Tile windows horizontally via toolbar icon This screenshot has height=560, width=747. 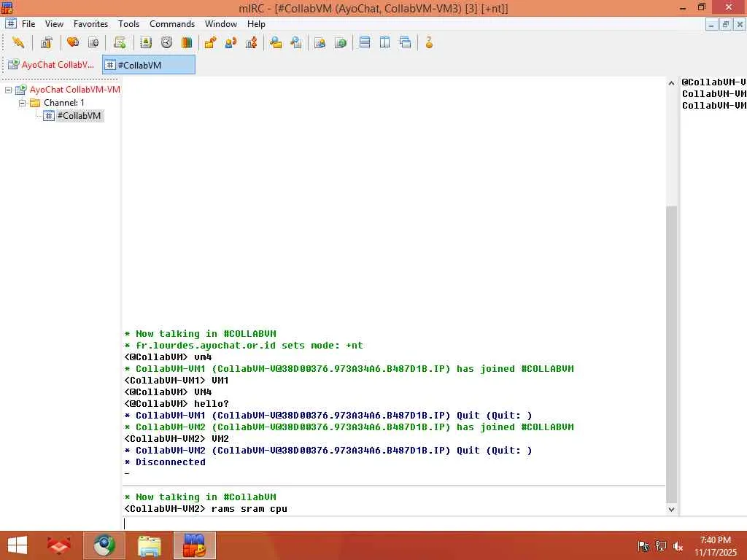365,43
